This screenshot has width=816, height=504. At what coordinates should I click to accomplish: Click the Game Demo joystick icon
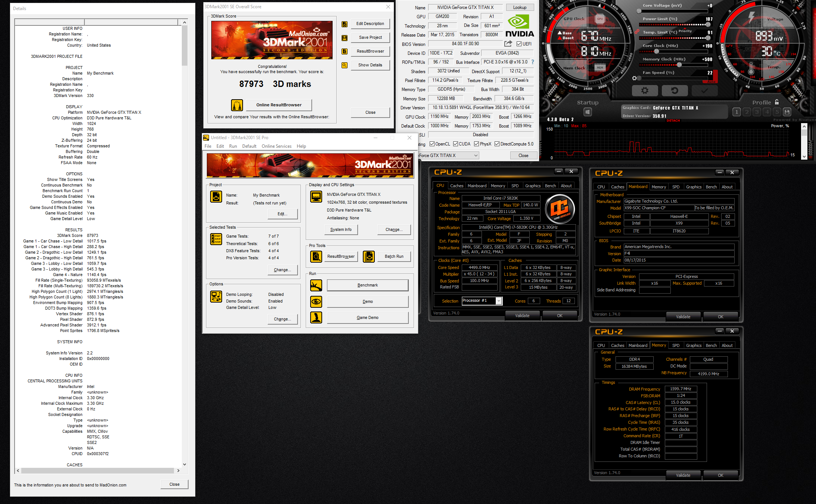pos(316,317)
